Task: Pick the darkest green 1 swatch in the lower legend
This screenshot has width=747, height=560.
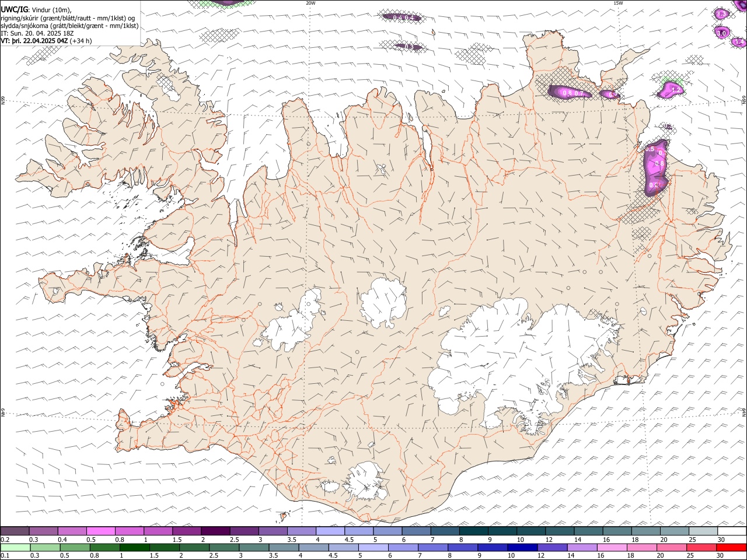Action: (134, 547)
